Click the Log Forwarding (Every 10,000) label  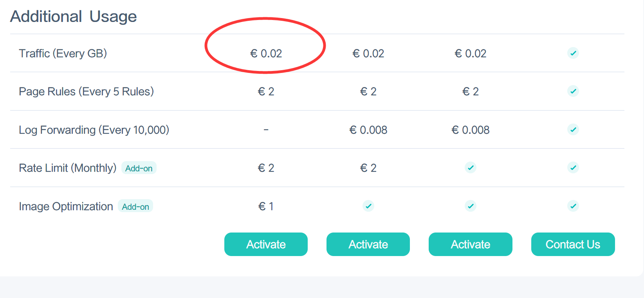click(94, 130)
